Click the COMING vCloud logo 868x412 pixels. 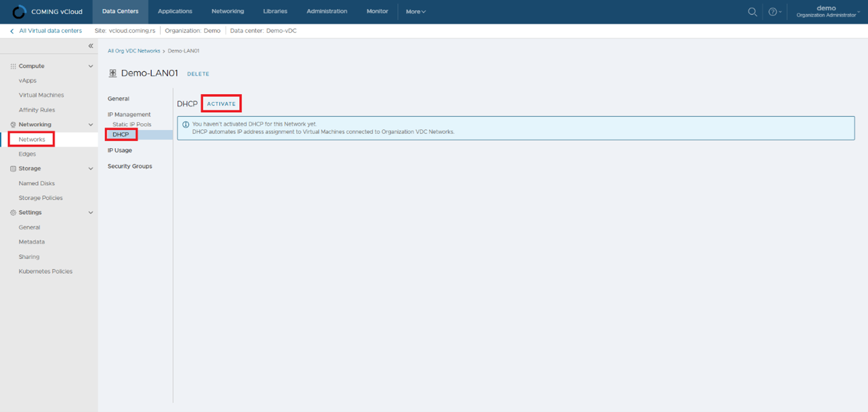tap(19, 12)
